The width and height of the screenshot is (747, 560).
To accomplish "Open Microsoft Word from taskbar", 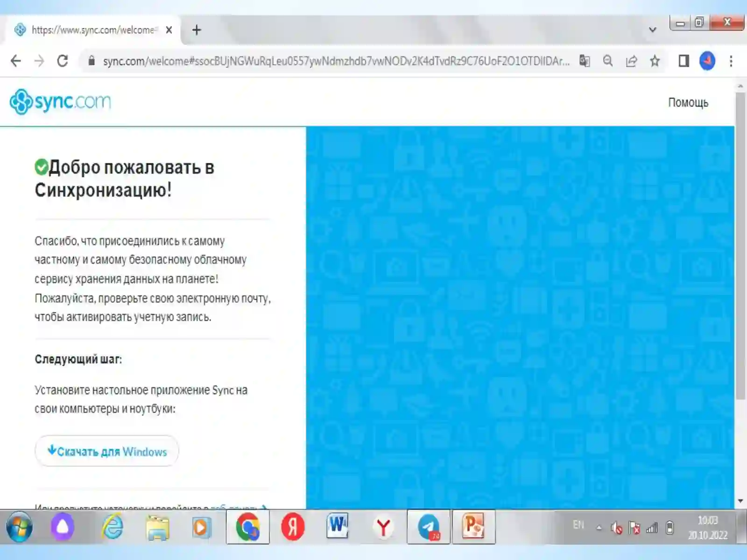I will click(338, 526).
